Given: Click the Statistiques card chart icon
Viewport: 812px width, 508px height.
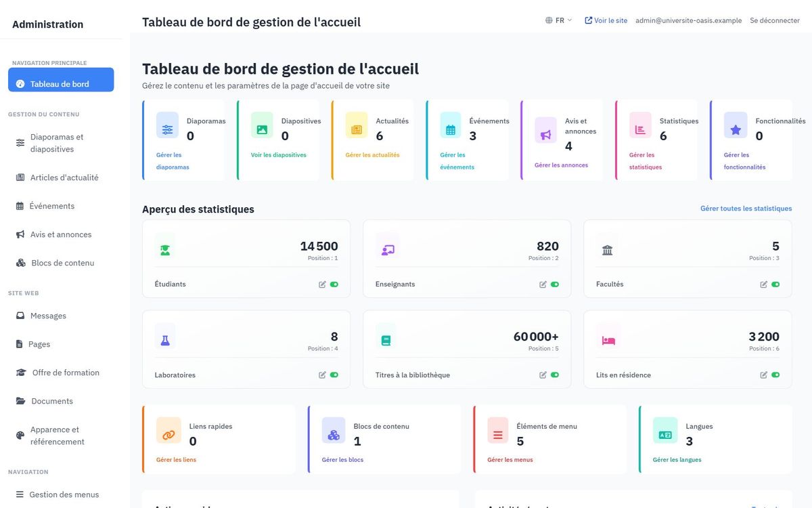Looking at the screenshot, I should (640, 129).
